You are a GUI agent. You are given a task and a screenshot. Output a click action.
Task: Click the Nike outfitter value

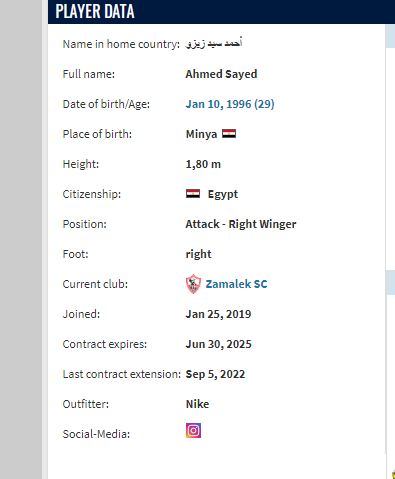197,404
